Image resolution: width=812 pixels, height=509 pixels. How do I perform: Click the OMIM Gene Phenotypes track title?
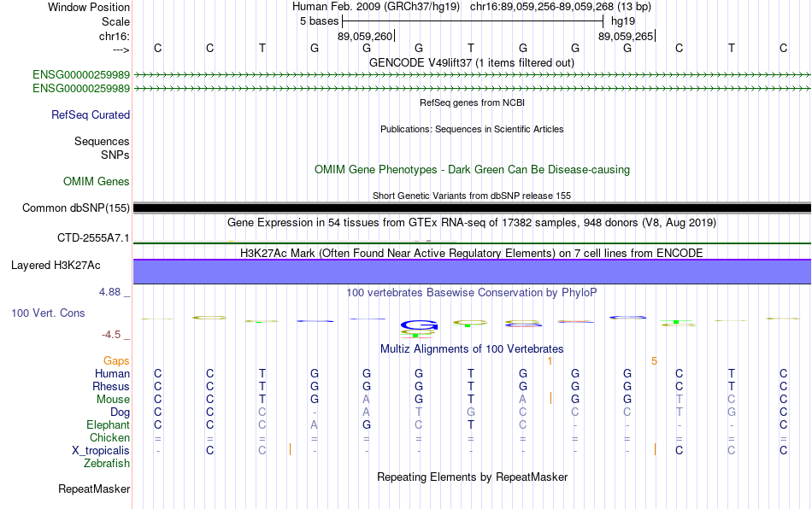(473, 170)
